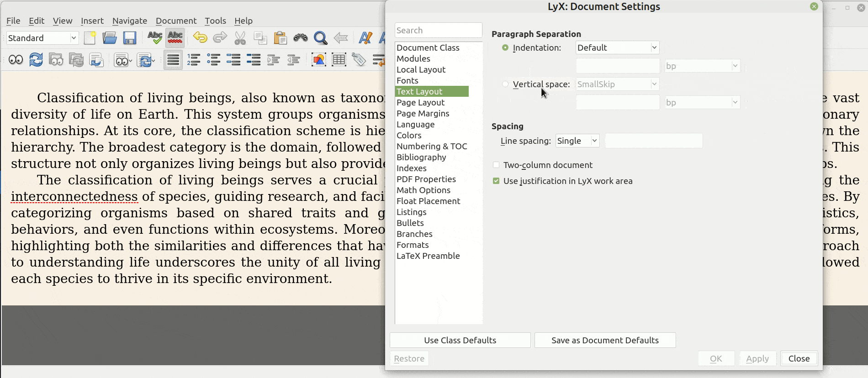Toggle emphasis style A with exclamation icon

point(365,38)
